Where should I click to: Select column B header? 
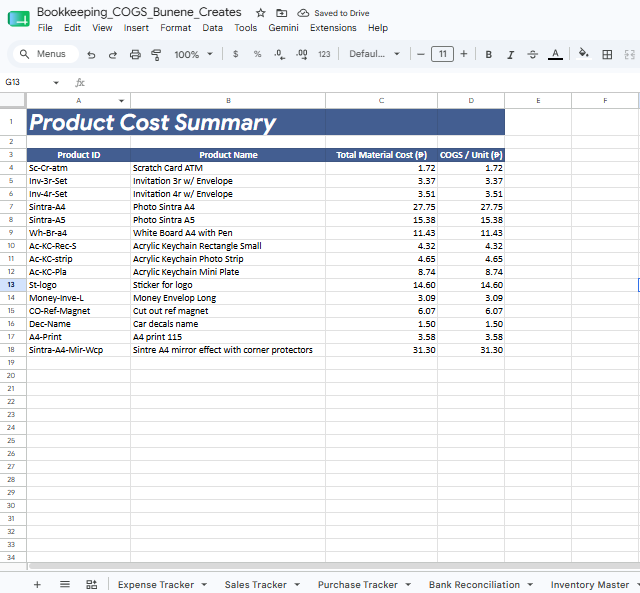tap(228, 100)
